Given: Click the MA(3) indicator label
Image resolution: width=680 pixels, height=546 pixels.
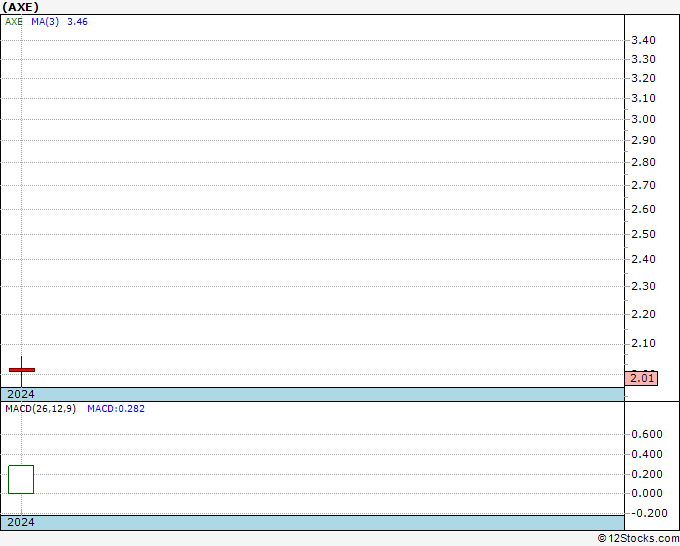Looking at the screenshot, I should point(45,22).
